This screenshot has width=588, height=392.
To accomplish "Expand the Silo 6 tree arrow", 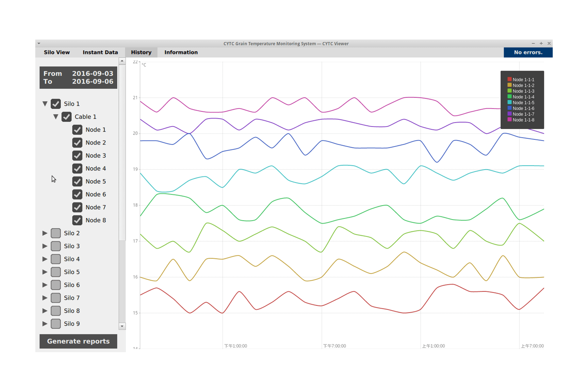I will click(45, 285).
